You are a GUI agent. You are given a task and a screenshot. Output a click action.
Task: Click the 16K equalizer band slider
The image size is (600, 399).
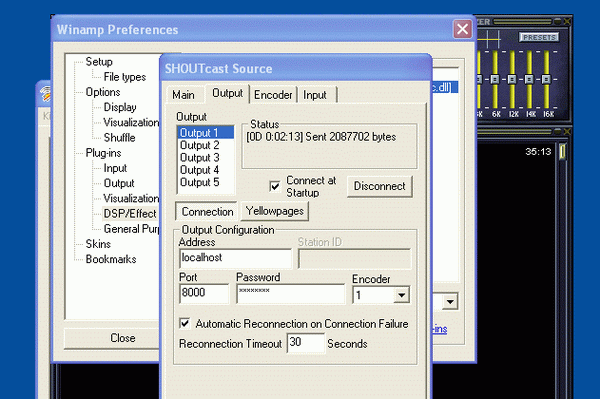click(546, 79)
